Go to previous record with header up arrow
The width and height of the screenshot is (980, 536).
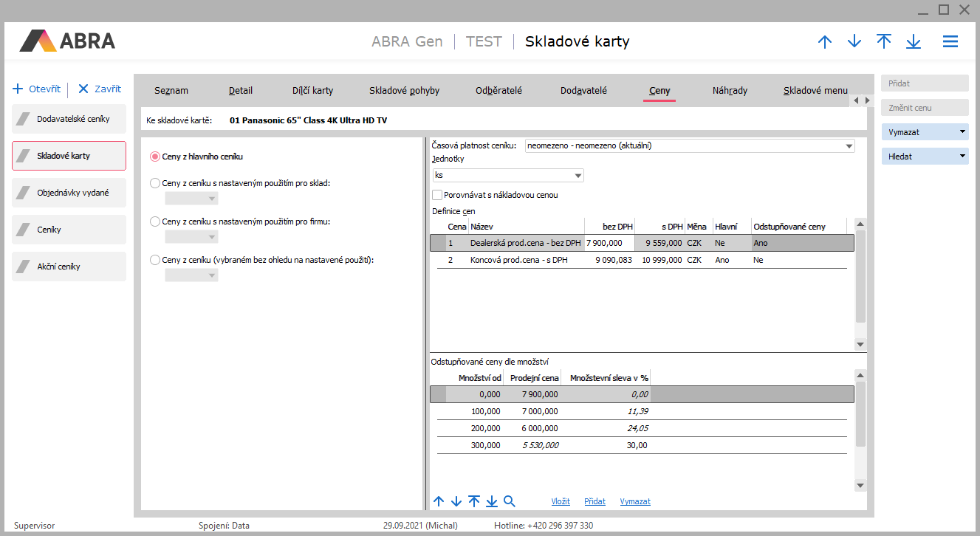tap(825, 42)
